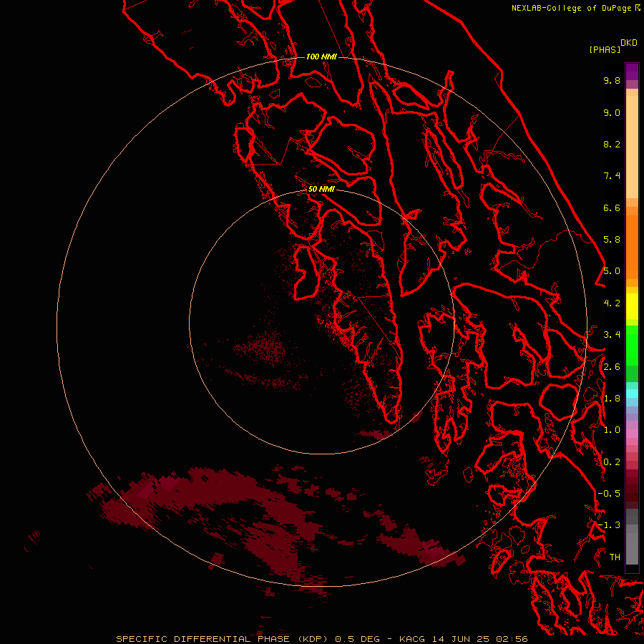Click the [PHAS] unit label
This screenshot has width=644, height=644.
pos(605,49)
